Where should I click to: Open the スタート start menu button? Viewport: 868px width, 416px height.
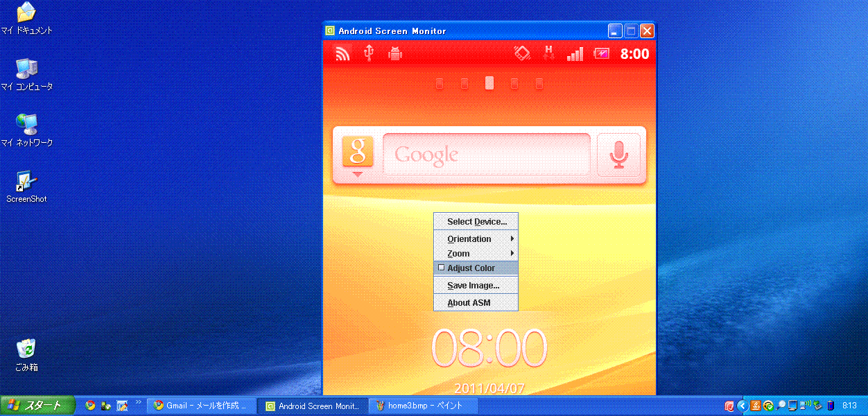tap(36, 406)
